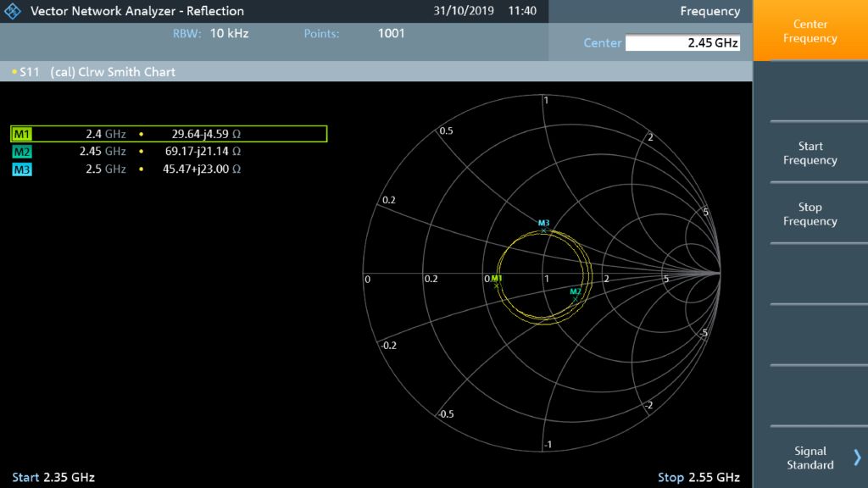Image resolution: width=868 pixels, height=488 pixels.
Task: Select the M1 marker label
Action: coord(22,134)
